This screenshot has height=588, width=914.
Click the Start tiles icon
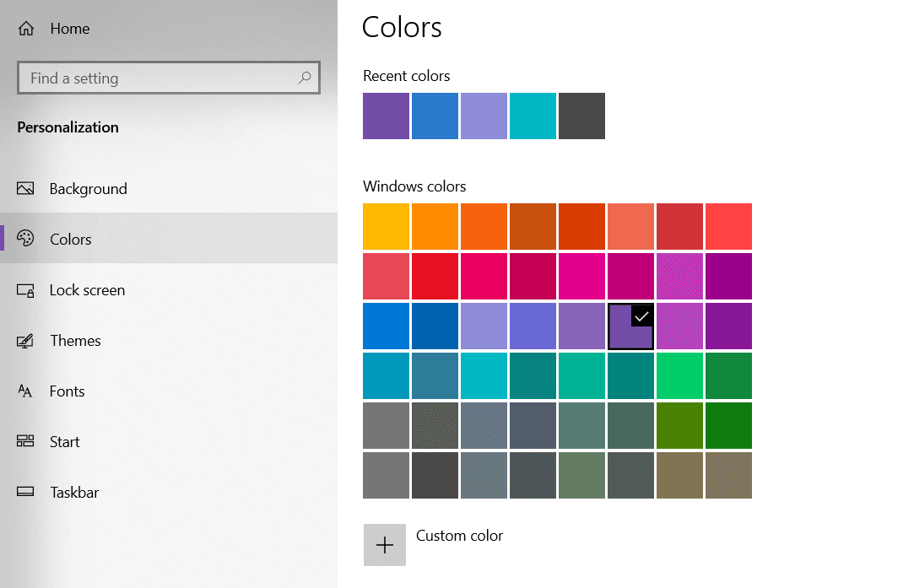pos(25,441)
